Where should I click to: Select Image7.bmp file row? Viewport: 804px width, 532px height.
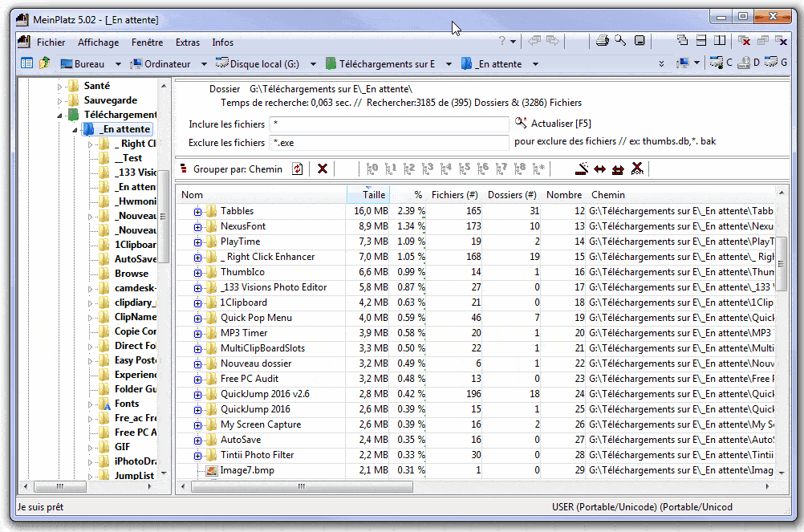pos(246,470)
